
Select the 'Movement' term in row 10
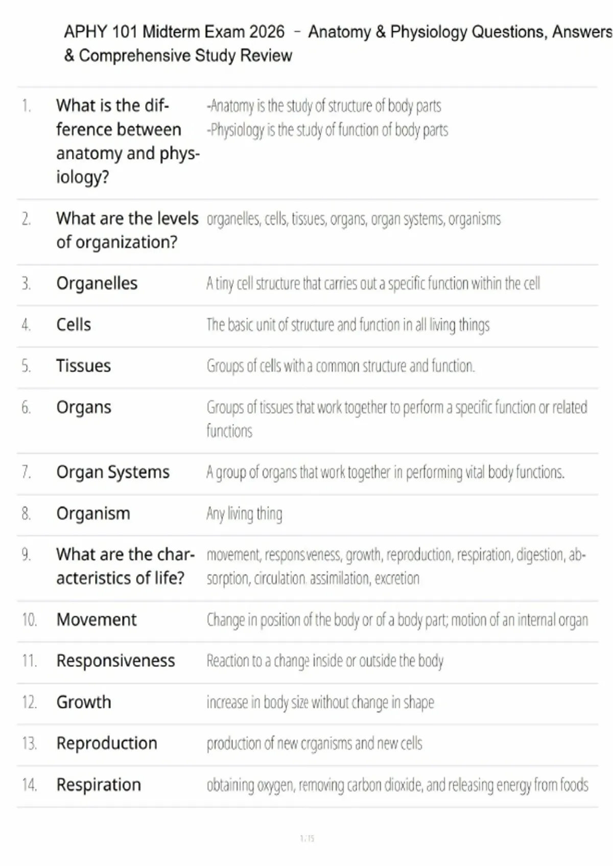click(x=97, y=620)
